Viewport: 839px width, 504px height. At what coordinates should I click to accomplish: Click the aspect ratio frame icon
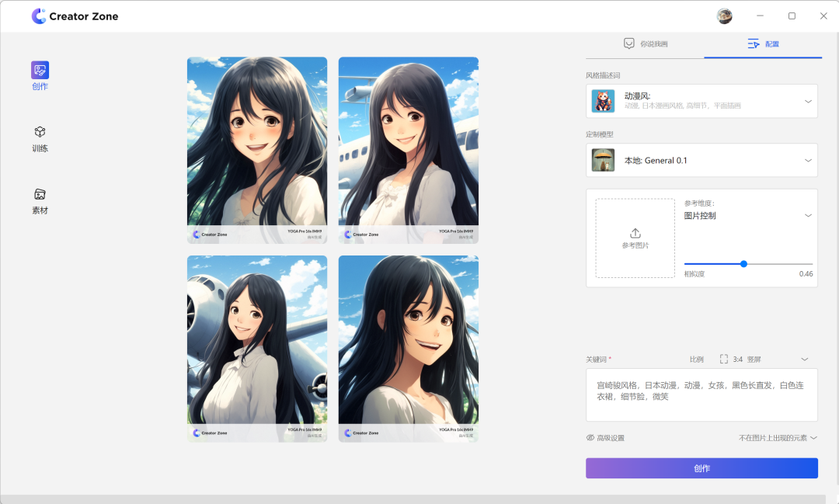coord(724,360)
